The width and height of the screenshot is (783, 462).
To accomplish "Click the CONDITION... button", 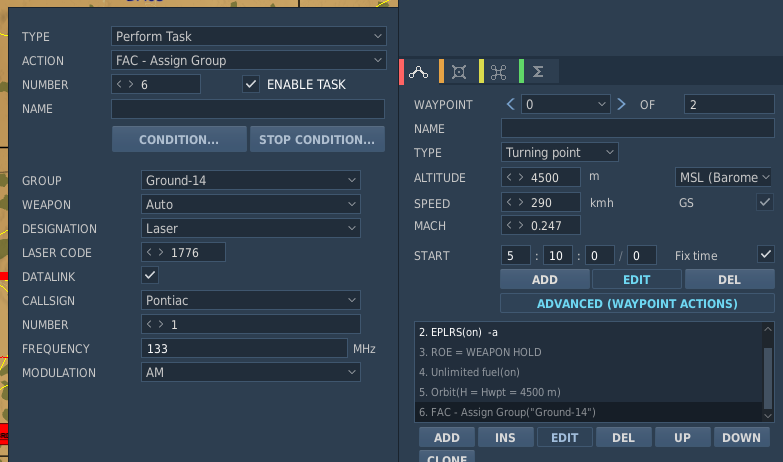I will [179, 139].
